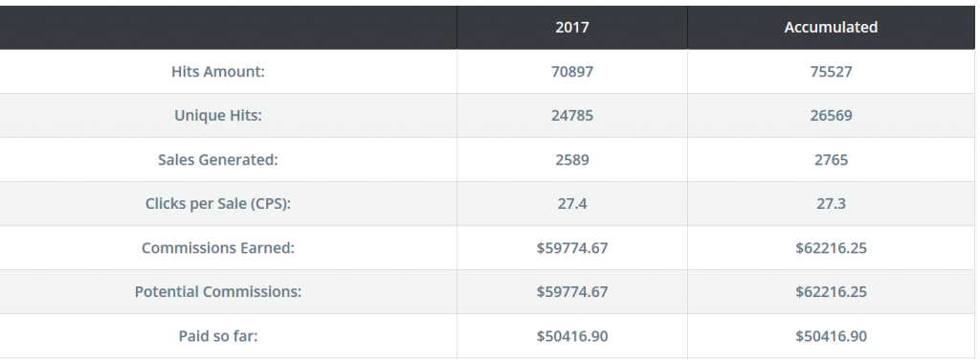Click the 2017 hits value 70897
The width and height of the screenshot is (980, 364).
coord(572,72)
